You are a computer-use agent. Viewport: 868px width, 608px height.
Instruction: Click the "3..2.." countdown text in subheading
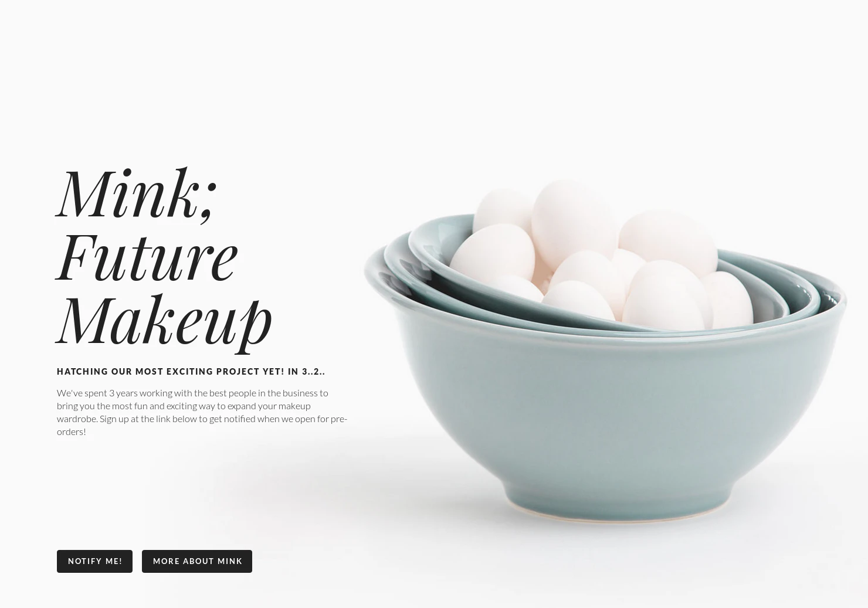(313, 371)
